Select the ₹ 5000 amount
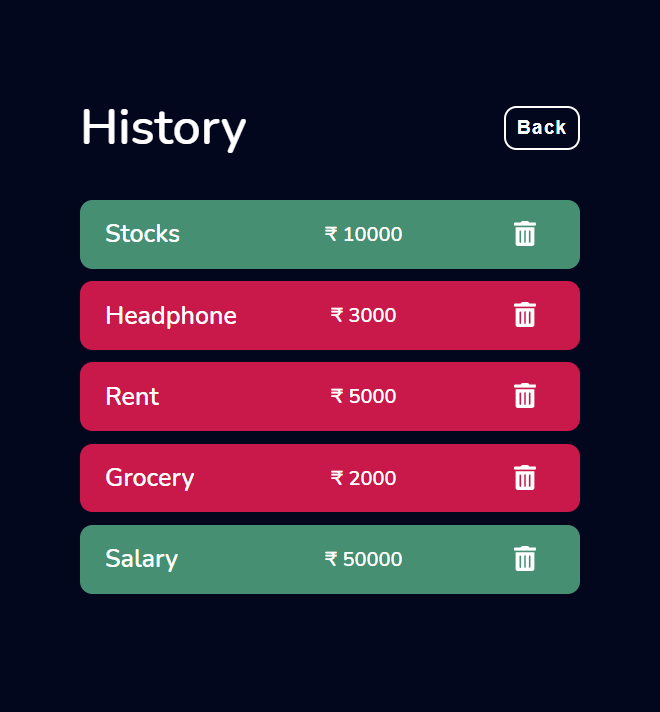Screen dimensions: 660x712 point(363,396)
